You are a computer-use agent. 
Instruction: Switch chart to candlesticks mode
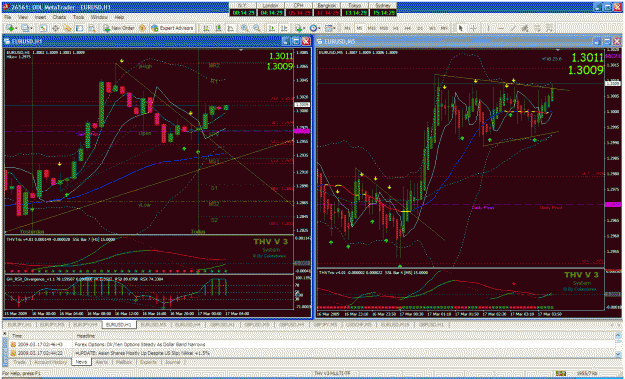click(x=218, y=28)
